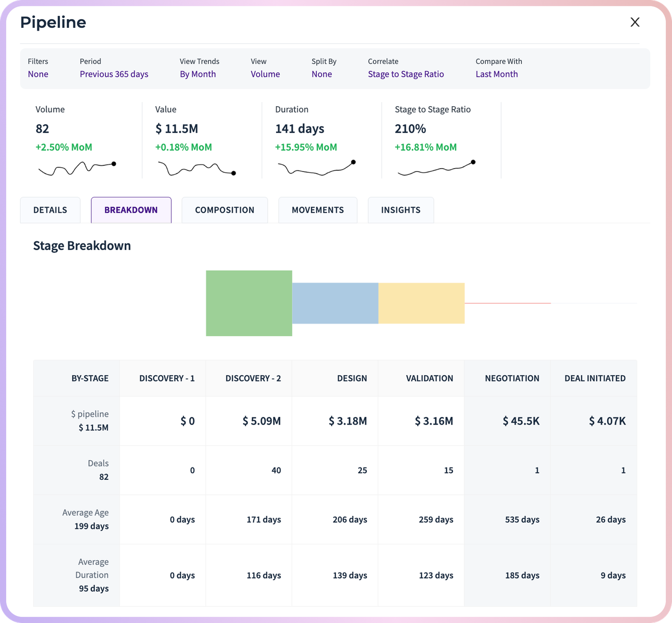Click the Value sparkline chart
The width and height of the screenshot is (672, 623).
pos(197,168)
